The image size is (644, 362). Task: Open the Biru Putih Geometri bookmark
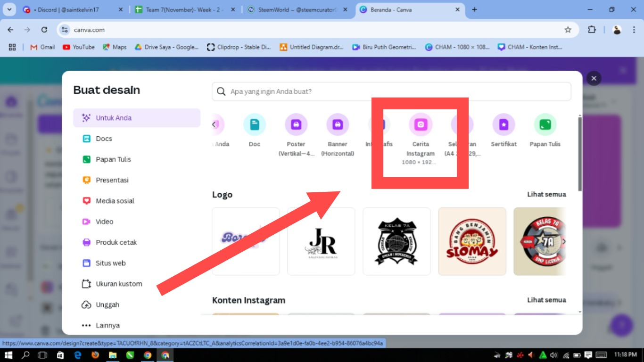[x=384, y=47]
